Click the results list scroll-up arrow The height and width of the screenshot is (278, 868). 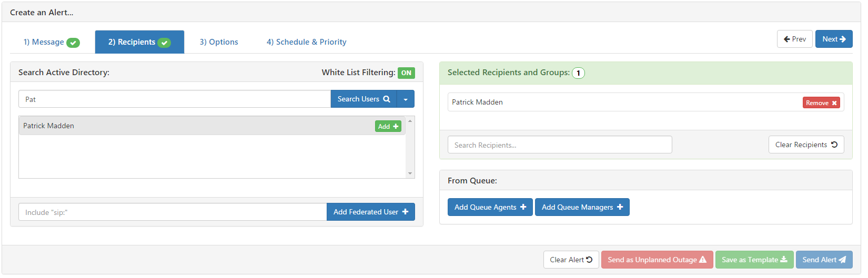tap(410, 121)
